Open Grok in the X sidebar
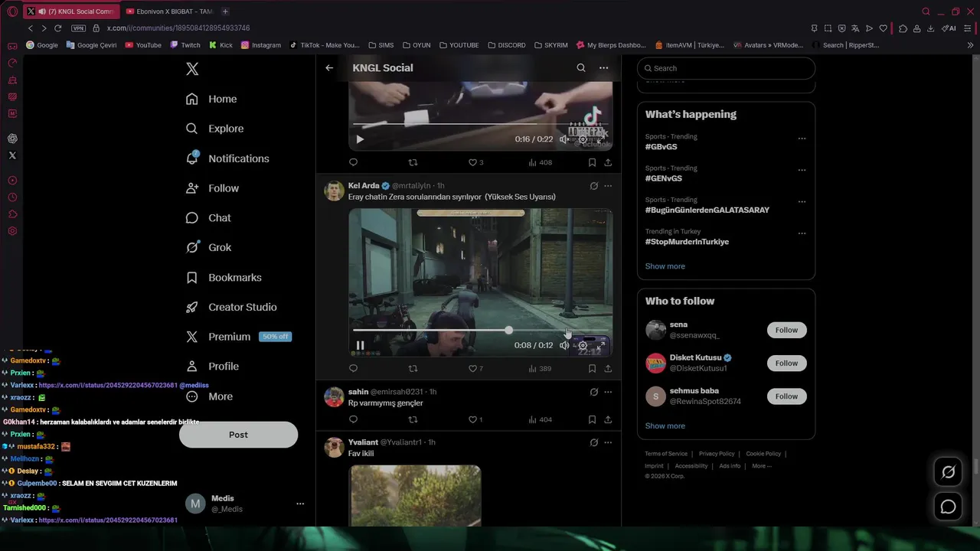The height and width of the screenshot is (551, 980). [x=208, y=247]
